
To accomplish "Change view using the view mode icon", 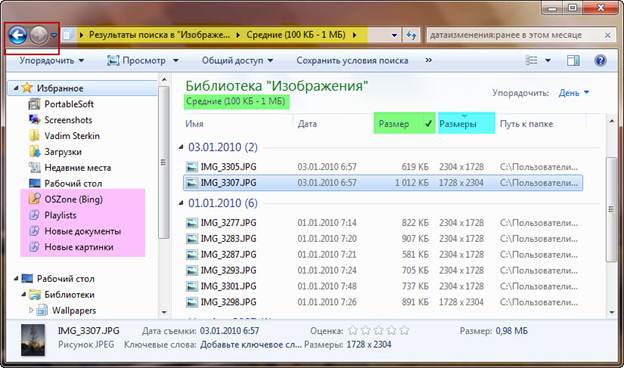I will (531, 60).
